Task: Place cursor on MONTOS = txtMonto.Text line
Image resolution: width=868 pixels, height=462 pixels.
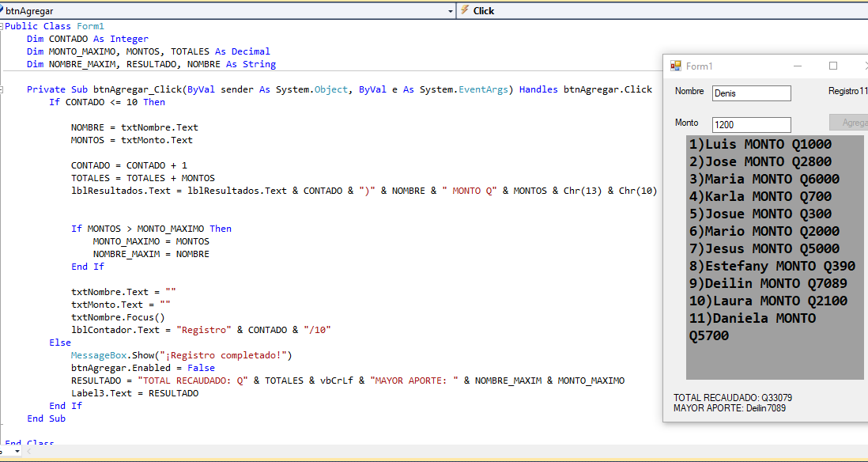Action: pos(132,140)
